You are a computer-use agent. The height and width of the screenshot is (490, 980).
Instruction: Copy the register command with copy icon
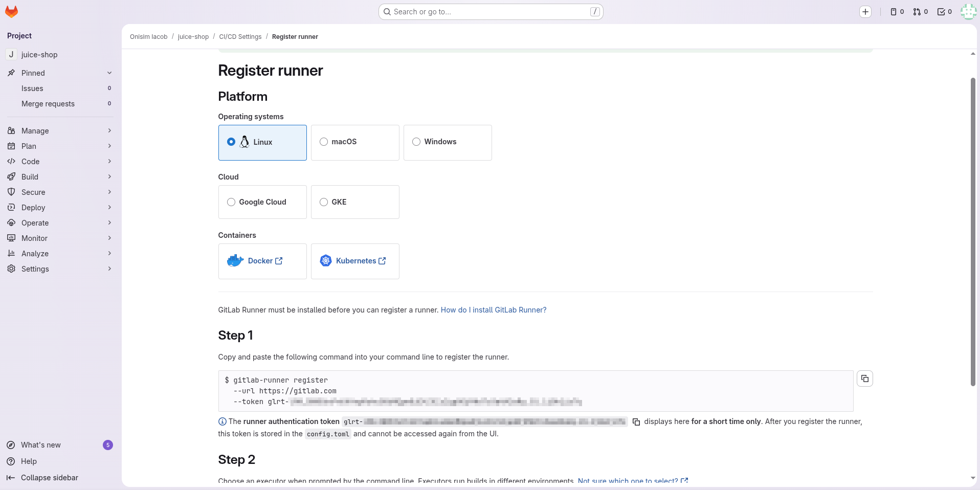pos(864,378)
